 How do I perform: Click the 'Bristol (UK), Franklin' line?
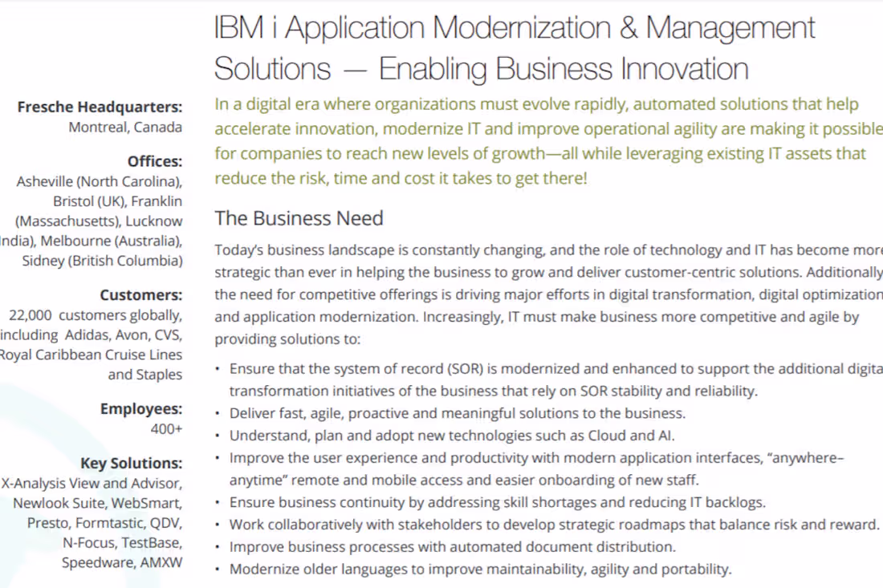118,201
